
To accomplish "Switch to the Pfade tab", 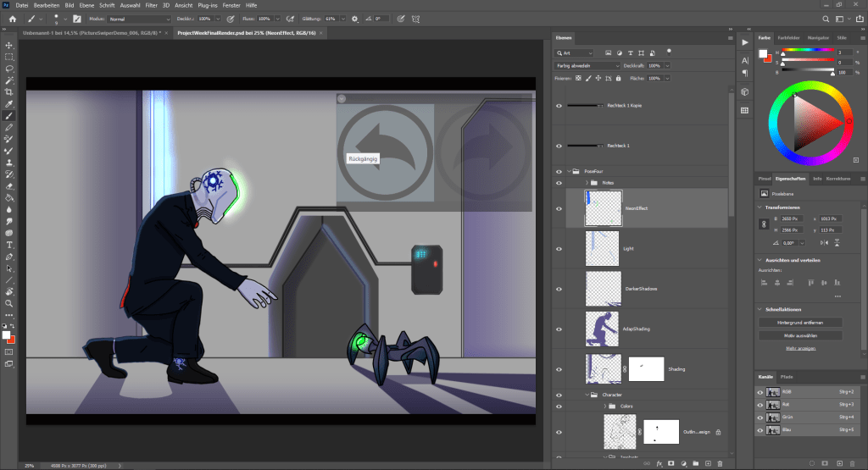I will coord(787,375).
